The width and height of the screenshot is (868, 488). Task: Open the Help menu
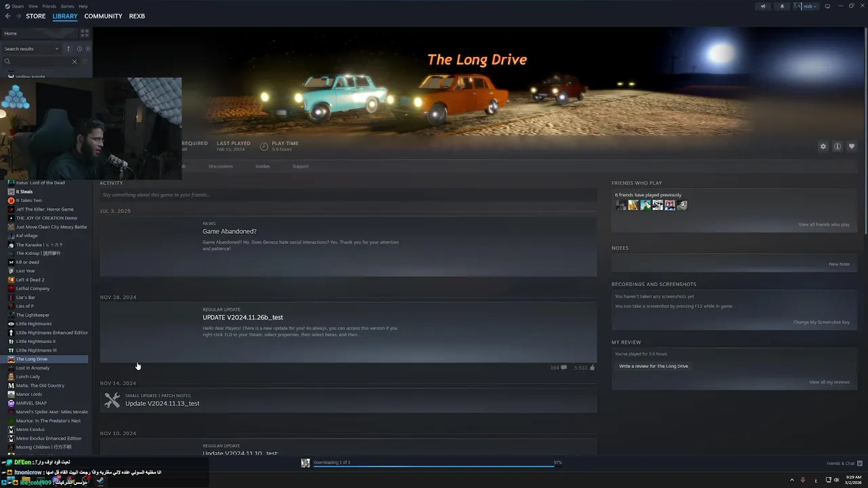(x=83, y=6)
